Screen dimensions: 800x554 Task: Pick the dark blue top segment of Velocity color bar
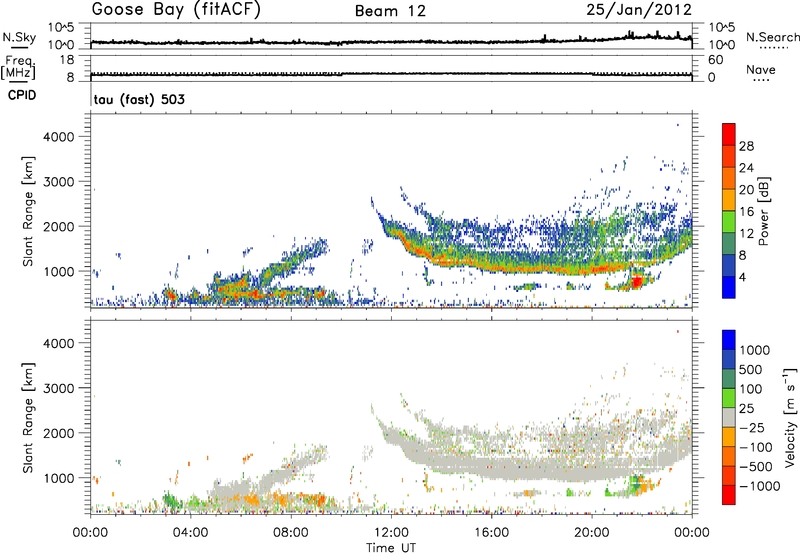[x=729, y=340]
